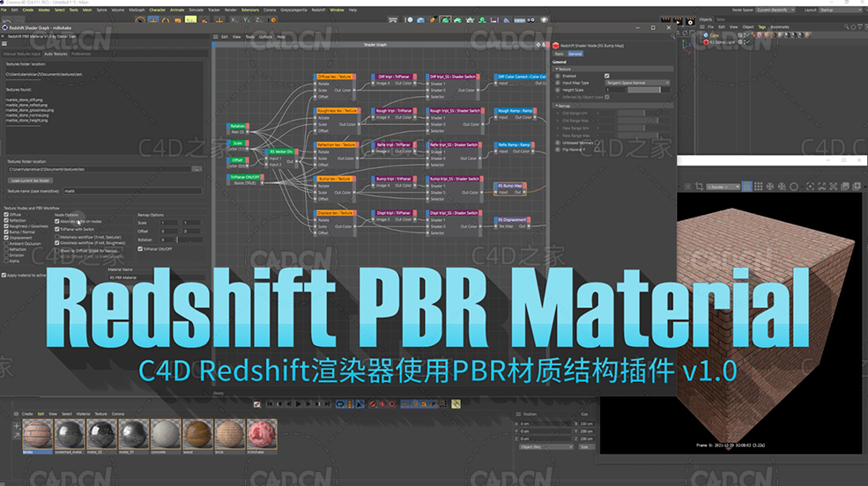Click the Z axis lock icon
This screenshot has height=486, width=868.
tap(258, 20)
